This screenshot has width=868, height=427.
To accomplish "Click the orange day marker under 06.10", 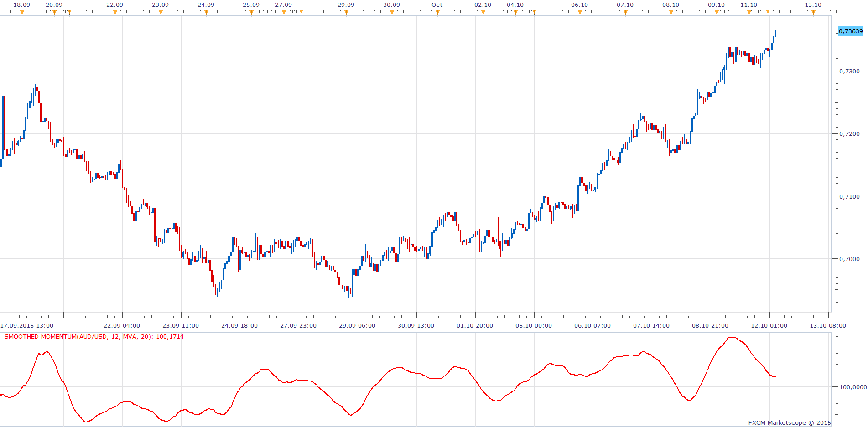I will [580, 12].
